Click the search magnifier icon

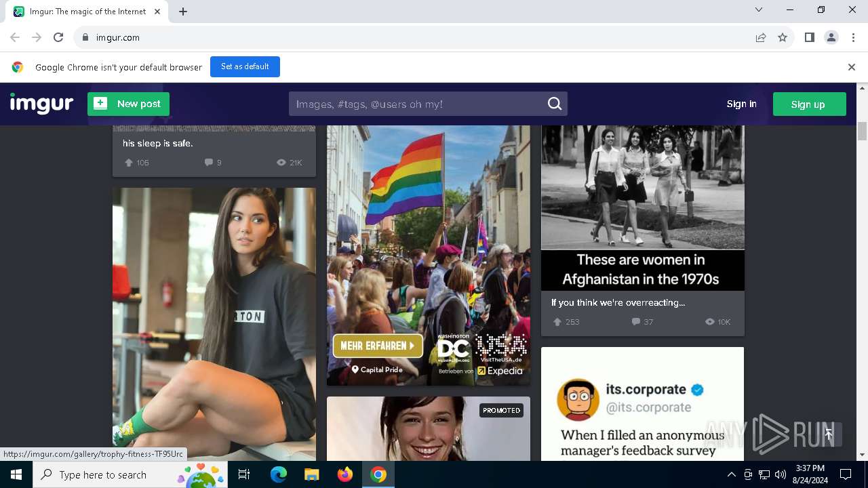click(x=555, y=104)
